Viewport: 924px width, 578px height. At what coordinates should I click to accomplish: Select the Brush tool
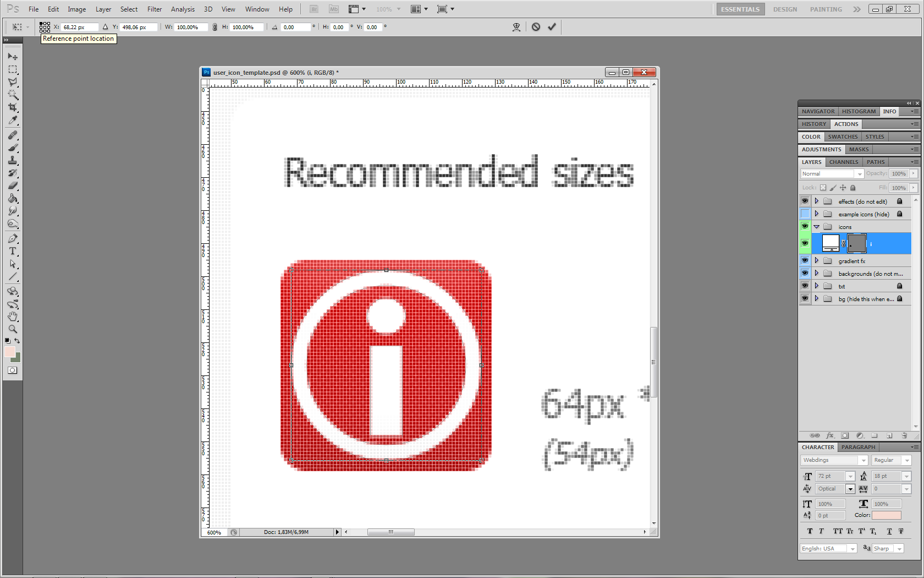click(13, 148)
